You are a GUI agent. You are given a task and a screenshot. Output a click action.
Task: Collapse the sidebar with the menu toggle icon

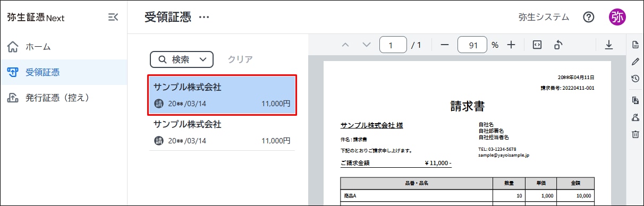tap(113, 17)
